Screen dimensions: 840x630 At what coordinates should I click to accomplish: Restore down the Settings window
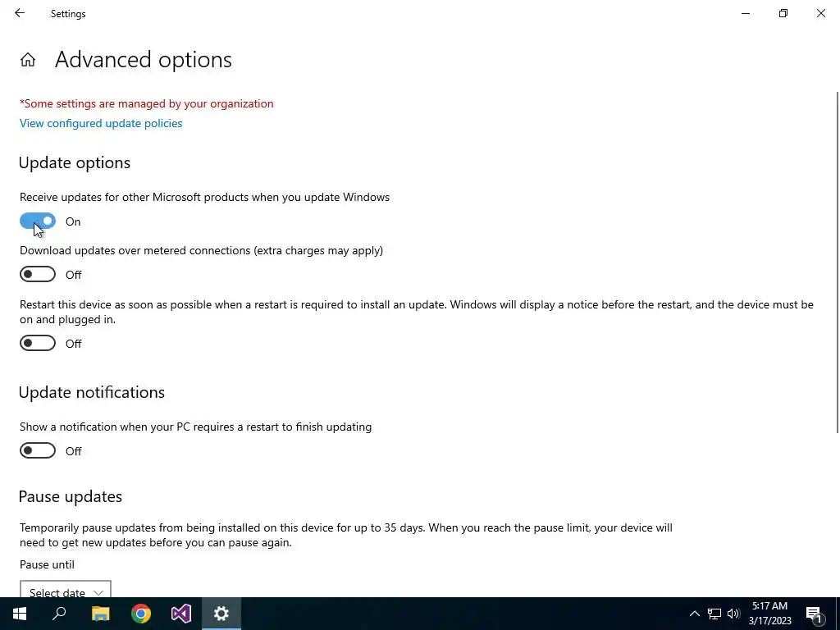coord(783,13)
